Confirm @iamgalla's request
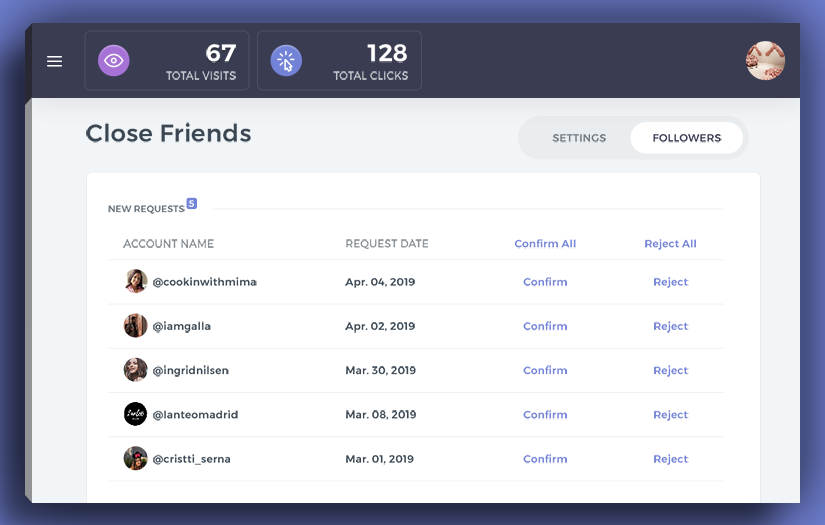Image resolution: width=825 pixels, height=525 pixels. pos(545,326)
